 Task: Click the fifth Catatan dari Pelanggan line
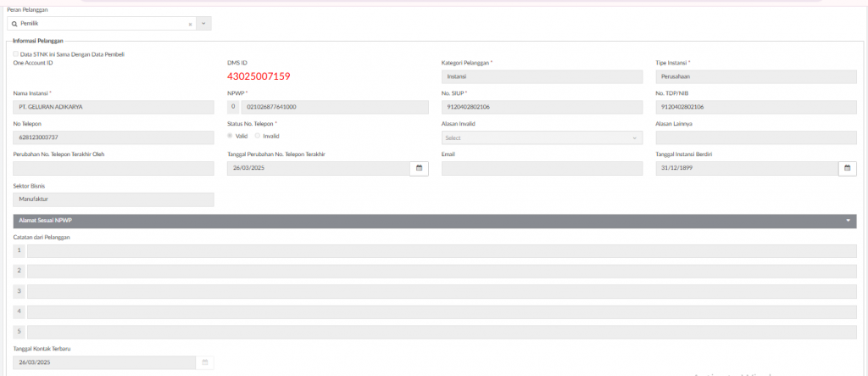441,332
